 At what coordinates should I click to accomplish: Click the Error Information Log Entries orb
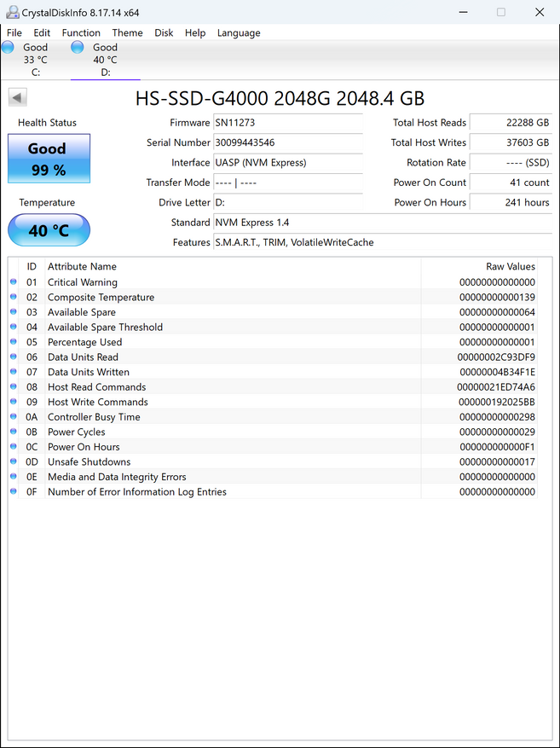pos(14,491)
